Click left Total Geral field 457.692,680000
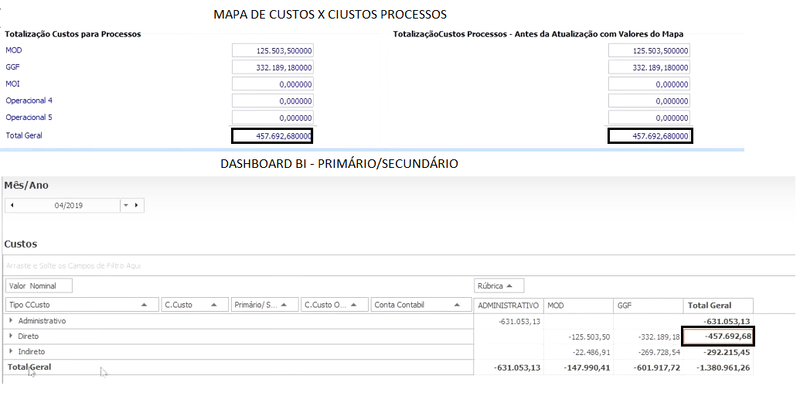This screenshot has width=800, height=410. tap(272, 136)
